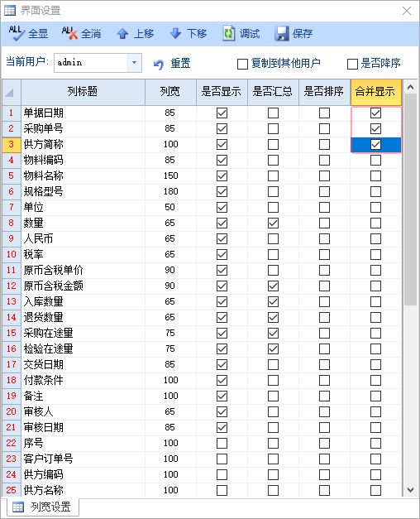Check 是否显示 for 客户订单号
The height and width of the screenshot is (519, 420).
(x=222, y=459)
